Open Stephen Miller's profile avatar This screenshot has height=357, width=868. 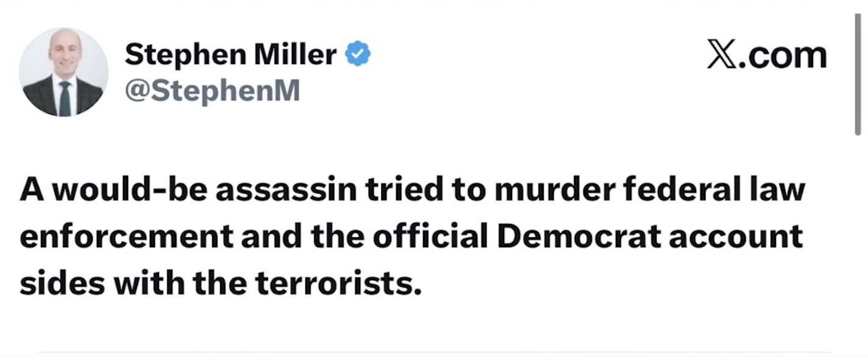63,72
